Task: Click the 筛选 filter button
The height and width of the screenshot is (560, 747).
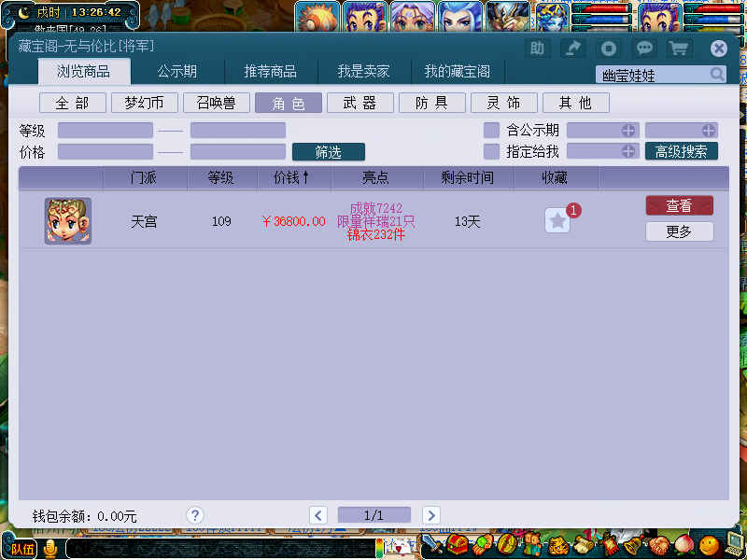Action: (329, 152)
